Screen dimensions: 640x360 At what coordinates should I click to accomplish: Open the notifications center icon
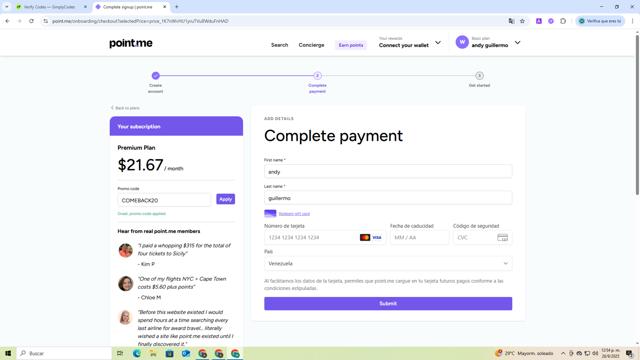tap(629, 353)
